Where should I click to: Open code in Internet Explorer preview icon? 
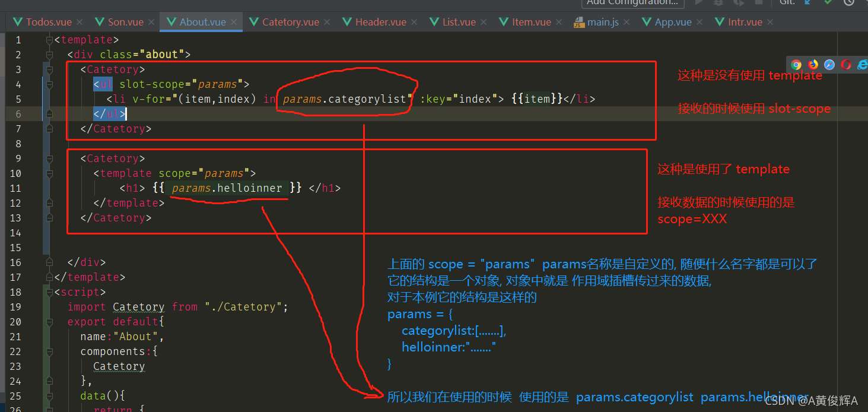(x=861, y=65)
